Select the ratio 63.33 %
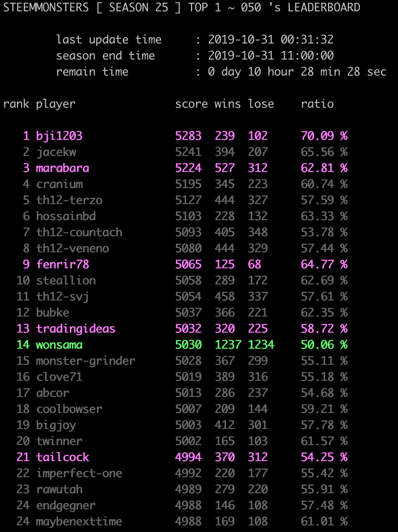Screen dimensions: 398x532 (x=324, y=216)
